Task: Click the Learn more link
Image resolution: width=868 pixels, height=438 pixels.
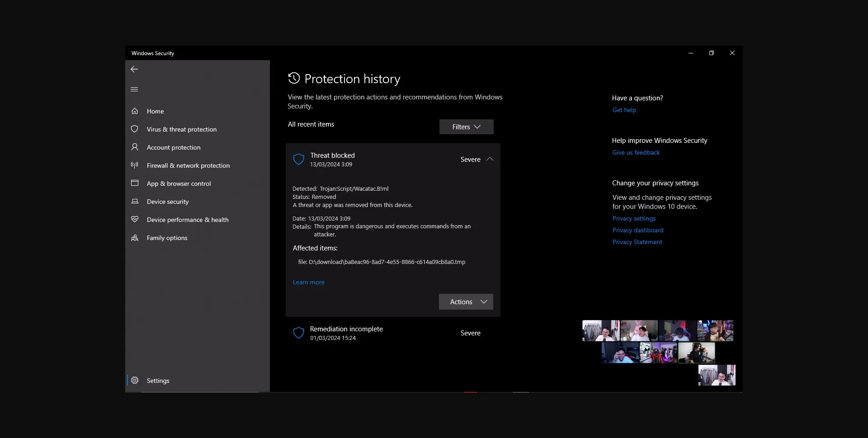Action: point(308,283)
